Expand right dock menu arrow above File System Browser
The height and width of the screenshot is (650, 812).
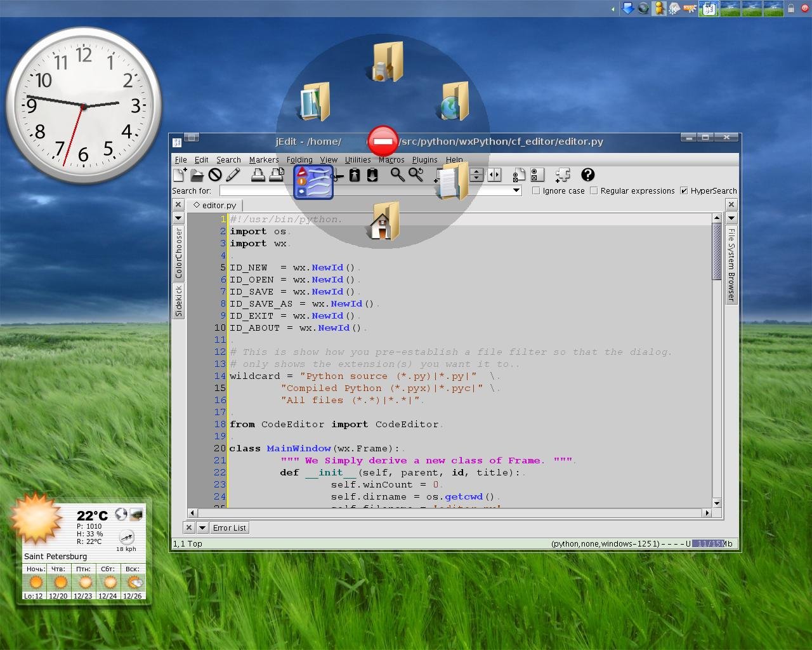(x=731, y=218)
